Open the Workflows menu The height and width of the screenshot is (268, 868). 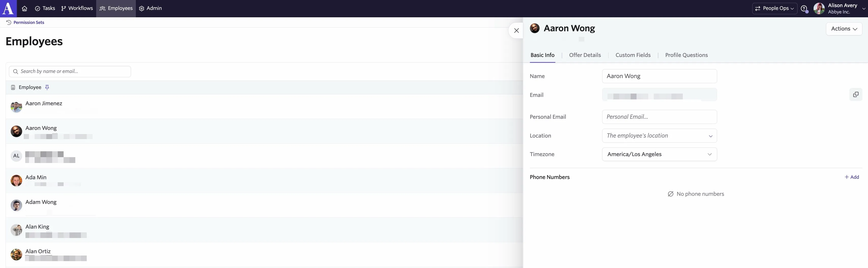77,8
